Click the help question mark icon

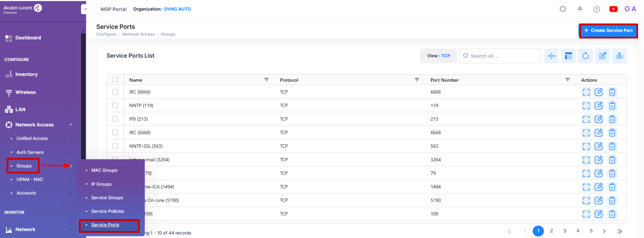[x=596, y=9]
